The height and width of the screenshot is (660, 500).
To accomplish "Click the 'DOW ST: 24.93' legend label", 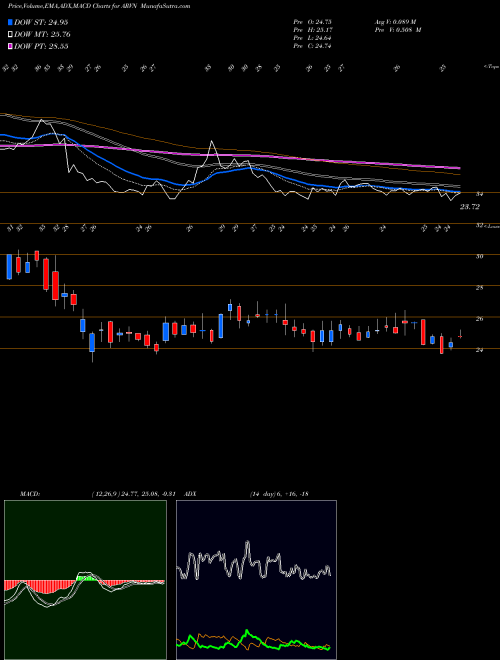I will [x=41, y=22].
